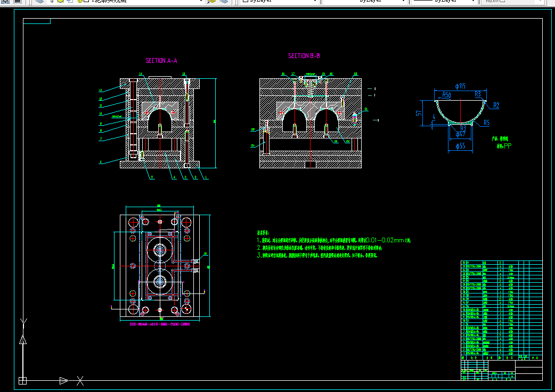
Task: Open the layer name dropdown list
Action: (201, 1)
